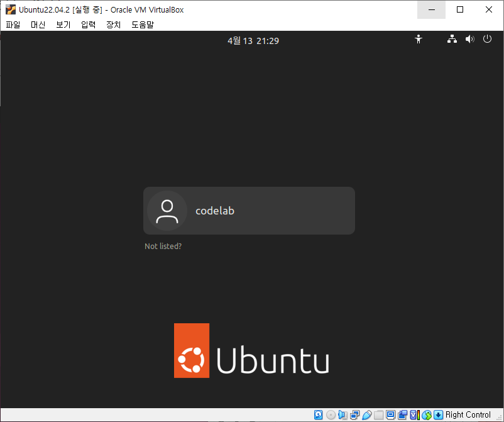Click the volume speaker icon in Ubuntu top bar
Viewport: 504px width, 422px height.
469,39
